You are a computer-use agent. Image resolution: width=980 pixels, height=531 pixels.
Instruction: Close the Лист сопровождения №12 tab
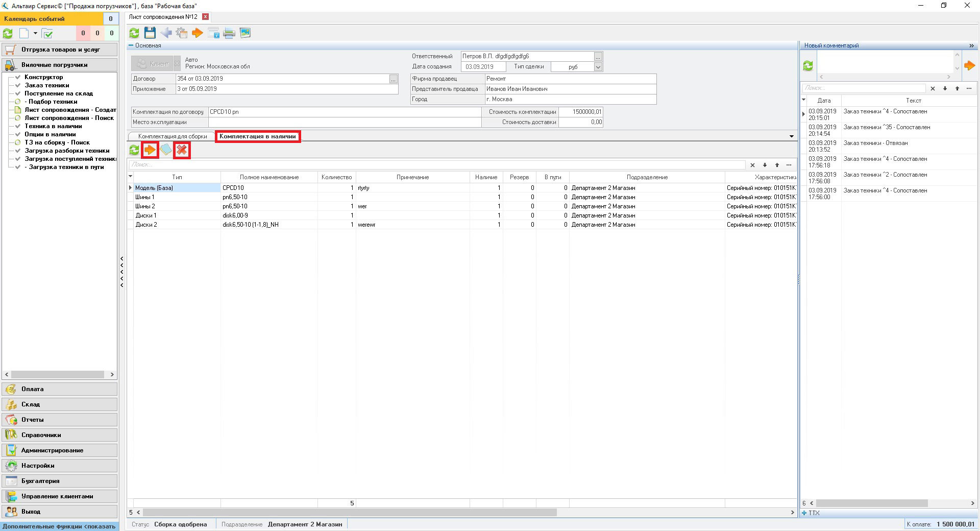coord(205,17)
